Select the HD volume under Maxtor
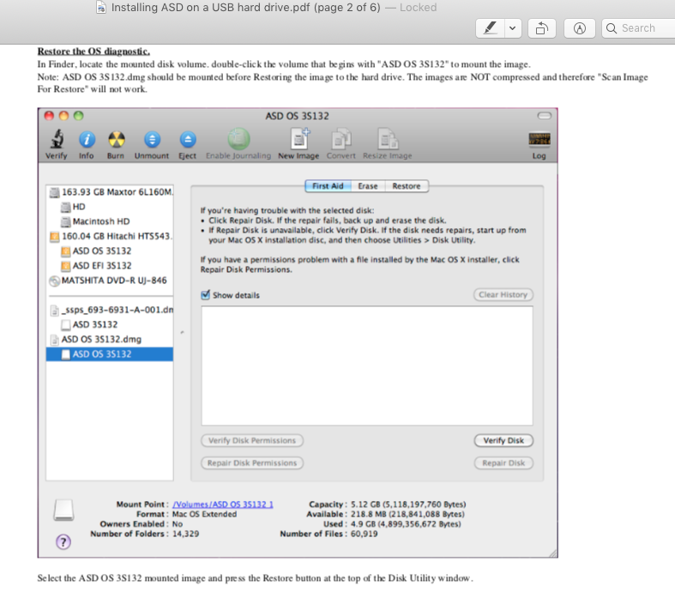 (x=110, y=207)
